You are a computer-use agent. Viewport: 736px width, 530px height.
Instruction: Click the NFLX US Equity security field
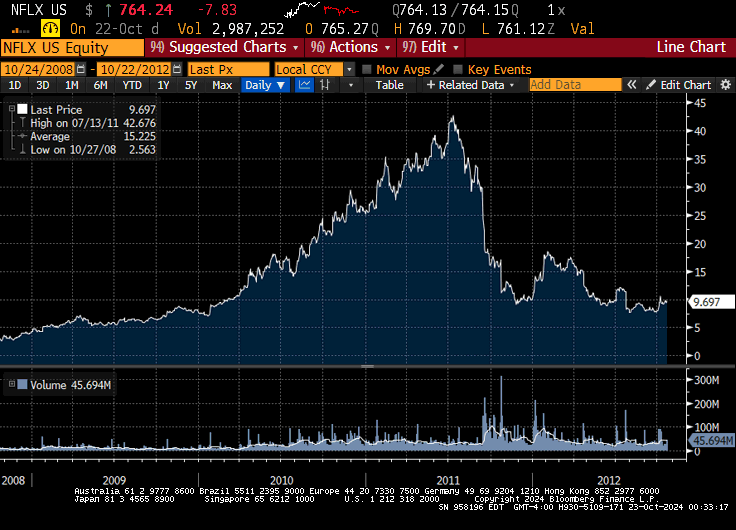pos(72,47)
